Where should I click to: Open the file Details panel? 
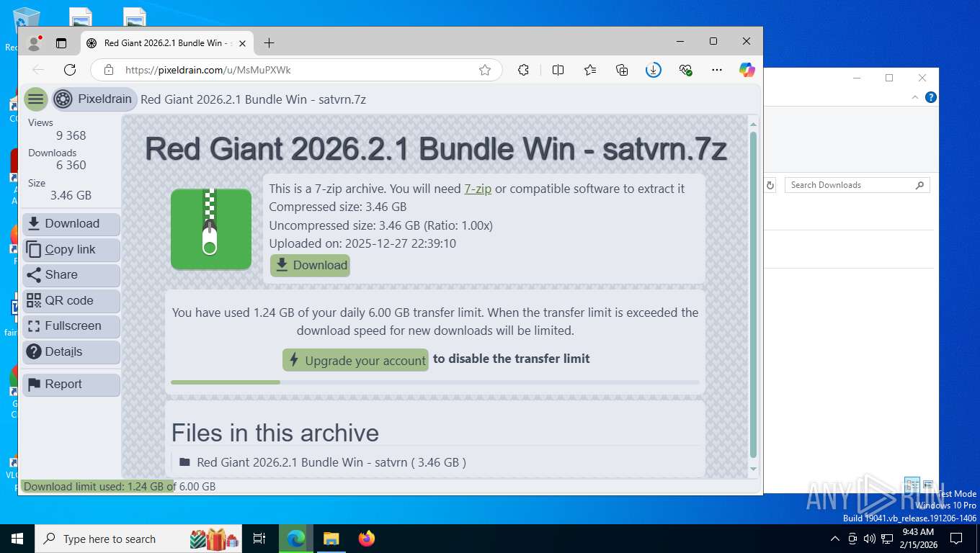click(71, 352)
